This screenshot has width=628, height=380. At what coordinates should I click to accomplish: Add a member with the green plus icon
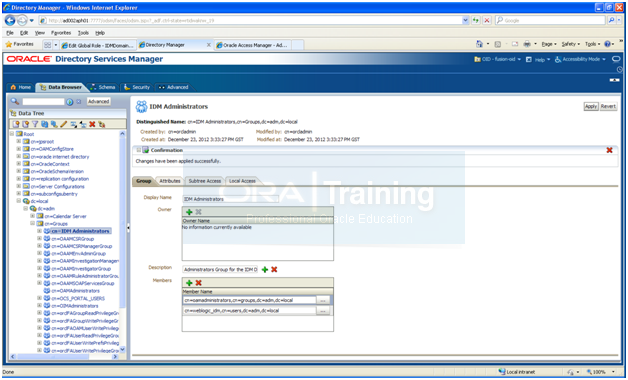(x=189, y=283)
